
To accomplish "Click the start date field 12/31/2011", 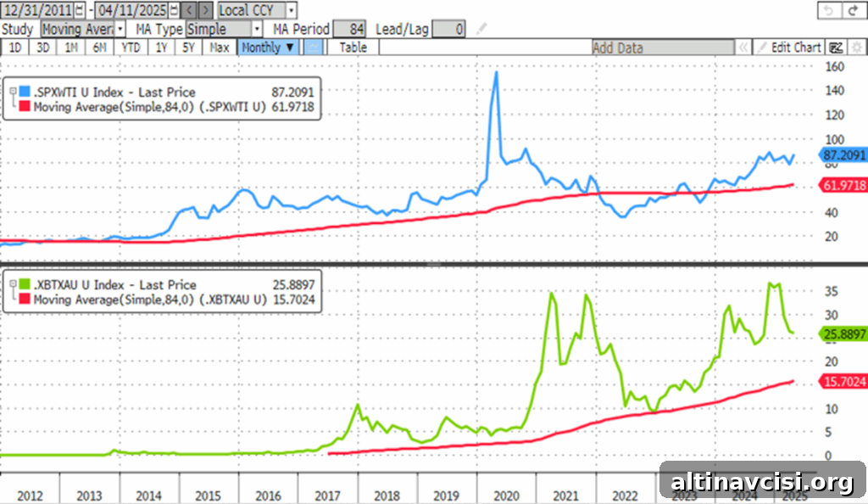I will click(38, 10).
